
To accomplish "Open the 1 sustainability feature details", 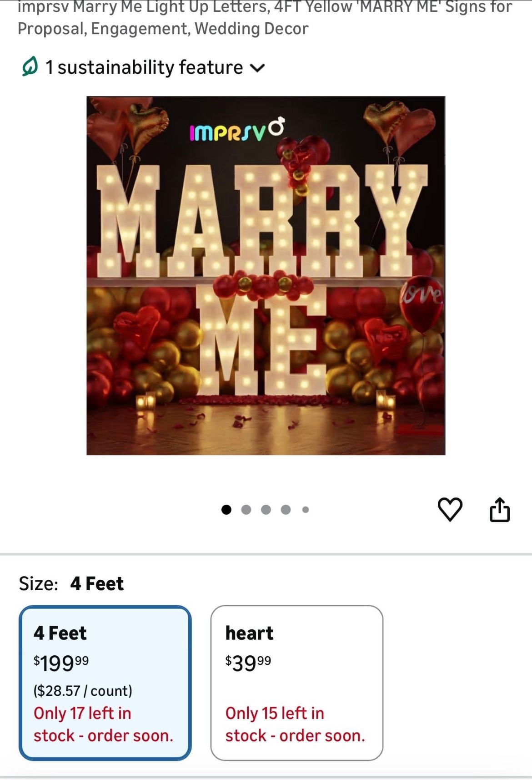I will coord(144,67).
